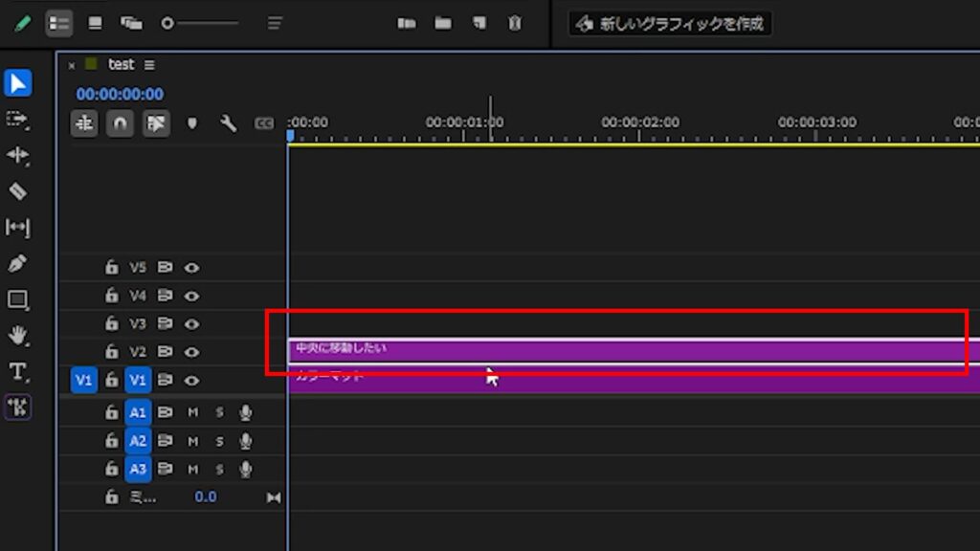Image resolution: width=980 pixels, height=551 pixels.
Task: Click the automate to sequence icon
Action: (x=406, y=24)
